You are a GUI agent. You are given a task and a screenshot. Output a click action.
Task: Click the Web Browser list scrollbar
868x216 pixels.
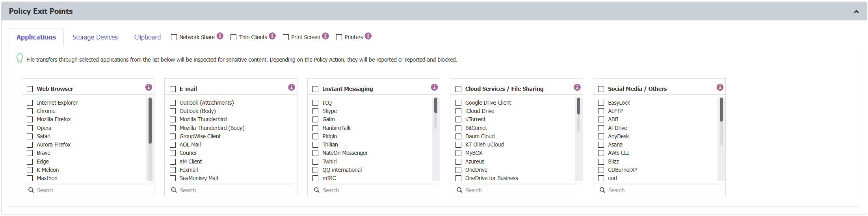pyautogui.click(x=150, y=121)
